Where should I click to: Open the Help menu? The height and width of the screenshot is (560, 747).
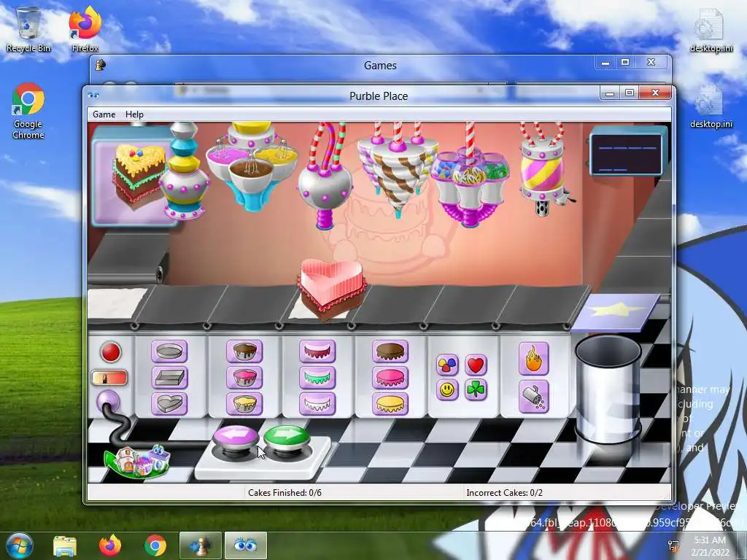[x=134, y=114]
